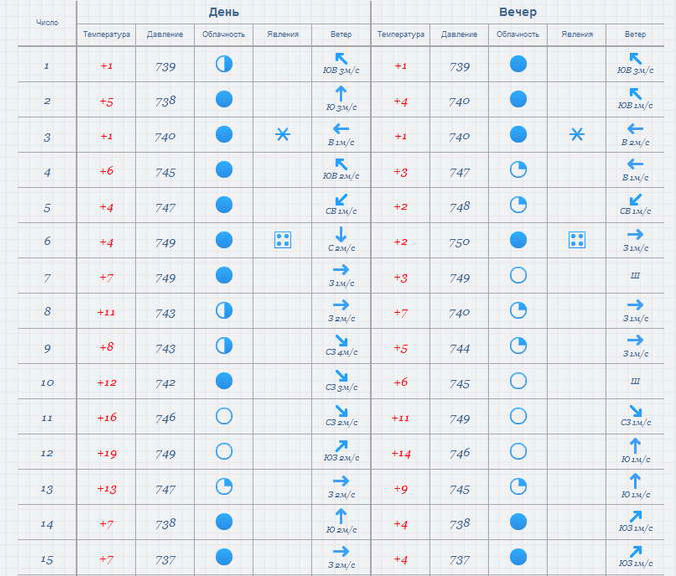Image resolution: width=676 pixels, height=576 pixels.
Task: Click the Число column header
Action: tap(47, 22)
